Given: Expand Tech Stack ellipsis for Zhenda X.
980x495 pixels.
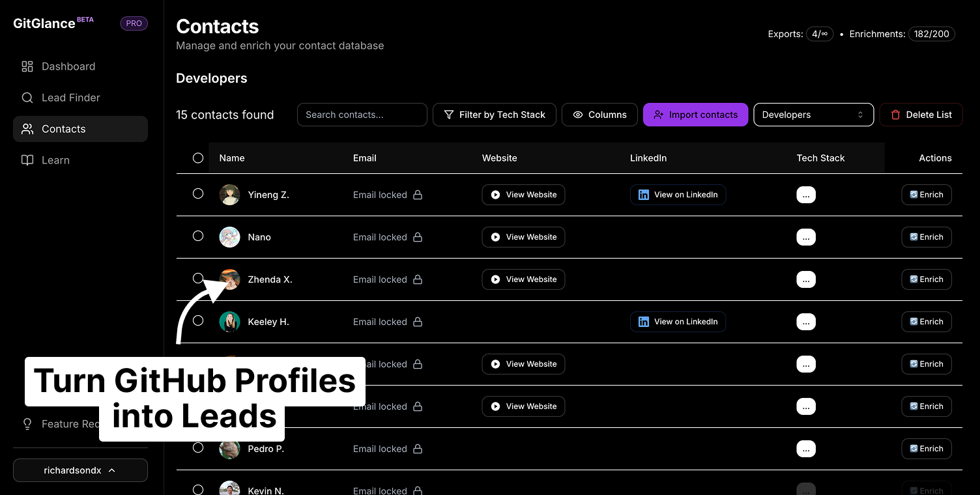Looking at the screenshot, I should pos(806,279).
